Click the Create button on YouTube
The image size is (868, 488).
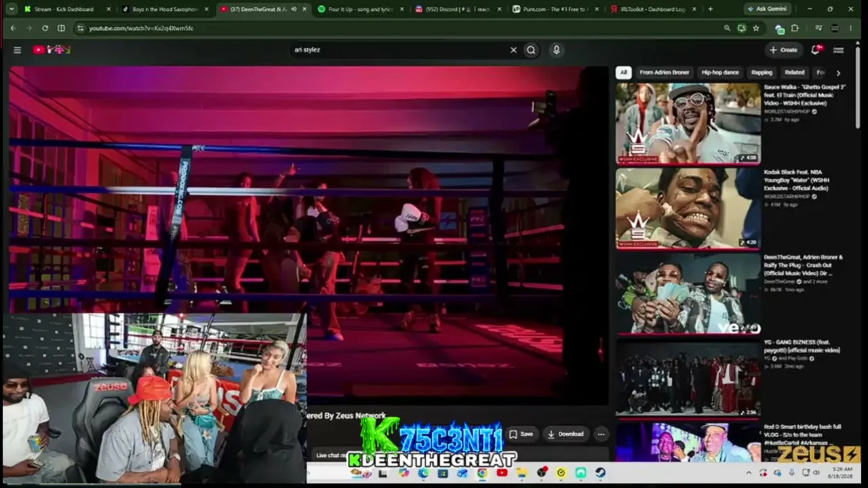point(783,49)
